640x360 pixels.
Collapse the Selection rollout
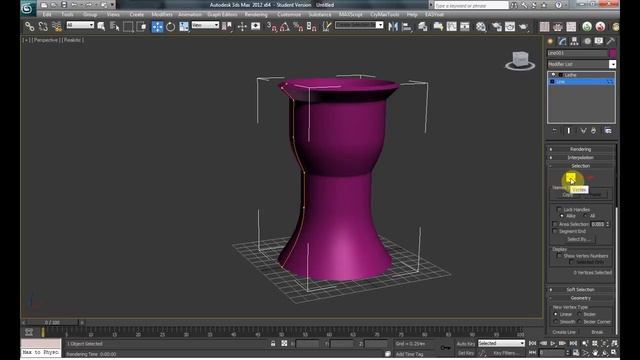581,166
